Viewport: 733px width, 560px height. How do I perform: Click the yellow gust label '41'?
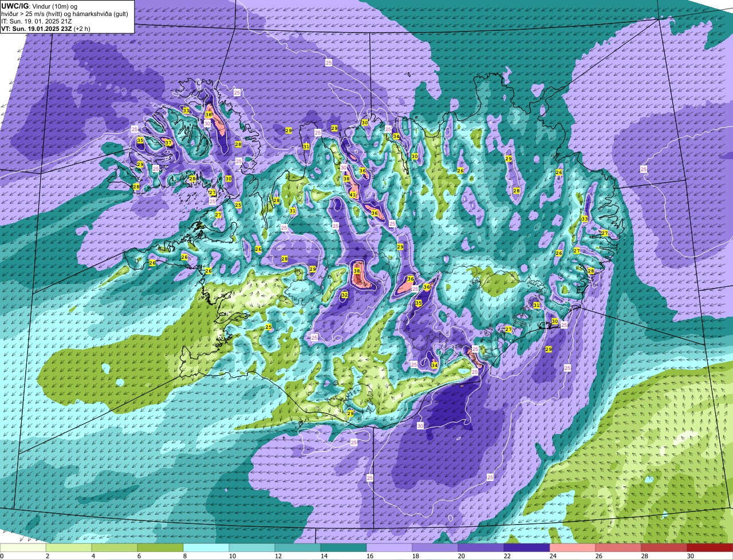(x=353, y=195)
